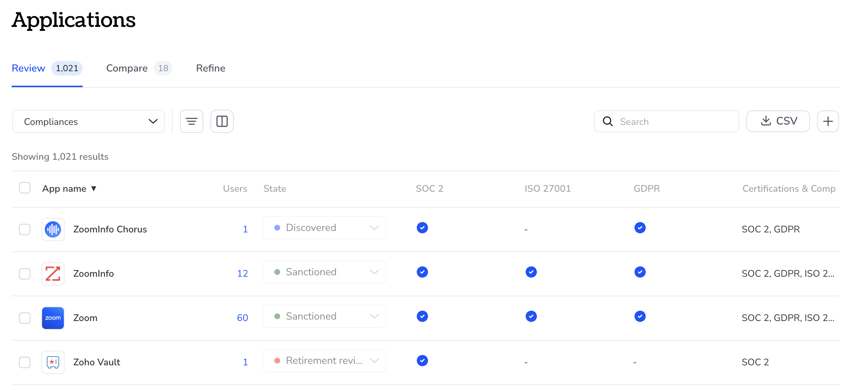Click the Zoho Vault app icon

point(53,362)
